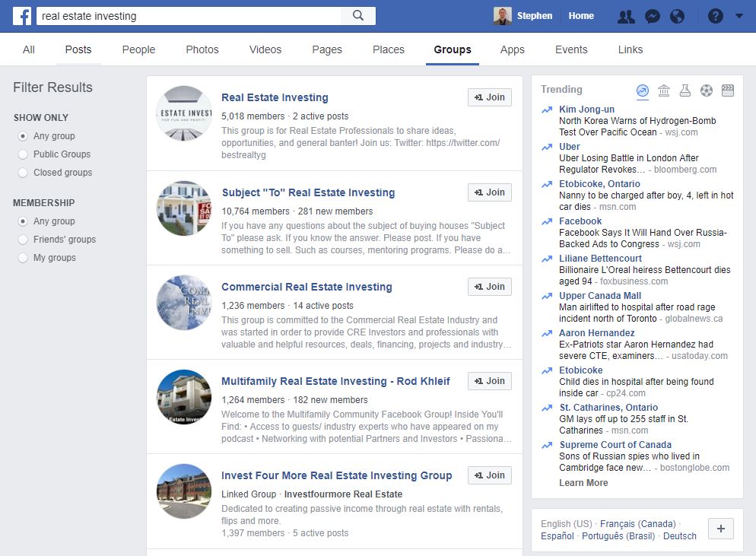Select the Public Groups radio button

pos(23,154)
